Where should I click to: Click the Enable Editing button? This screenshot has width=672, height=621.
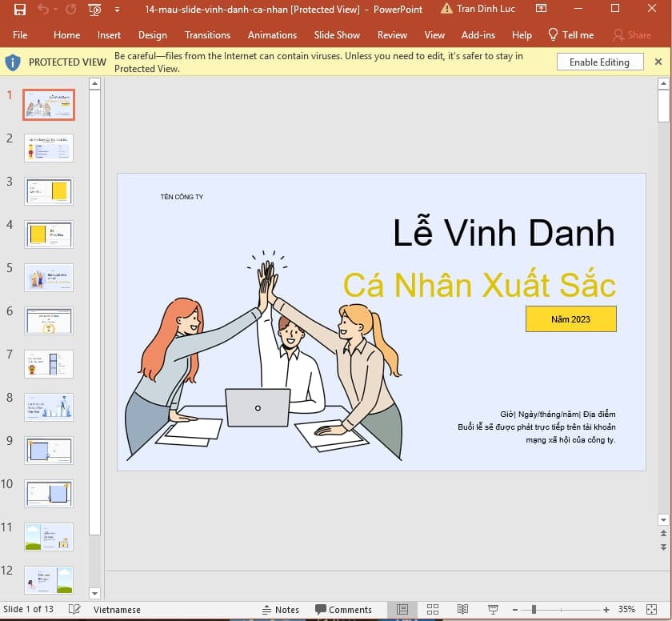point(600,62)
